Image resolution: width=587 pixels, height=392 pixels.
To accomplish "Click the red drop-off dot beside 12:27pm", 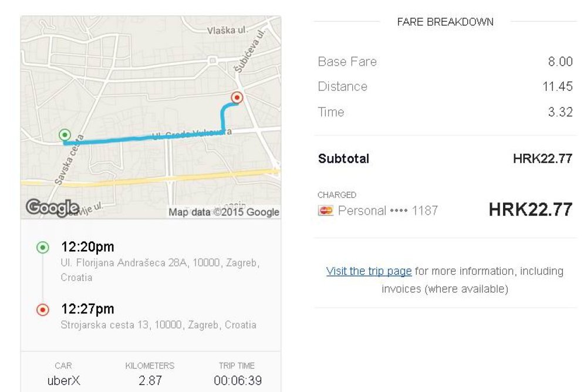I will (x=42, y=310).
